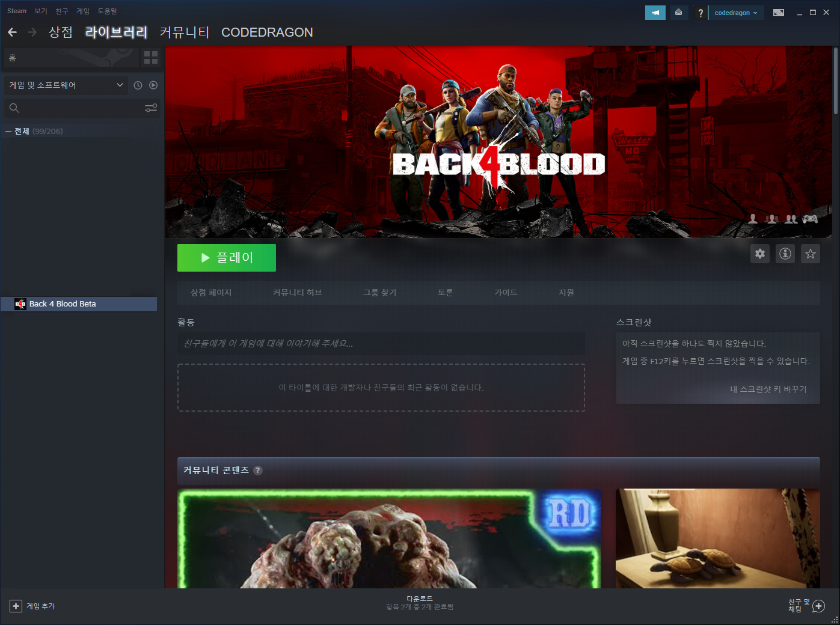Click the page vertical scrollbar
The width and height of the screenshot is (840, 625).
click(836, 81)
